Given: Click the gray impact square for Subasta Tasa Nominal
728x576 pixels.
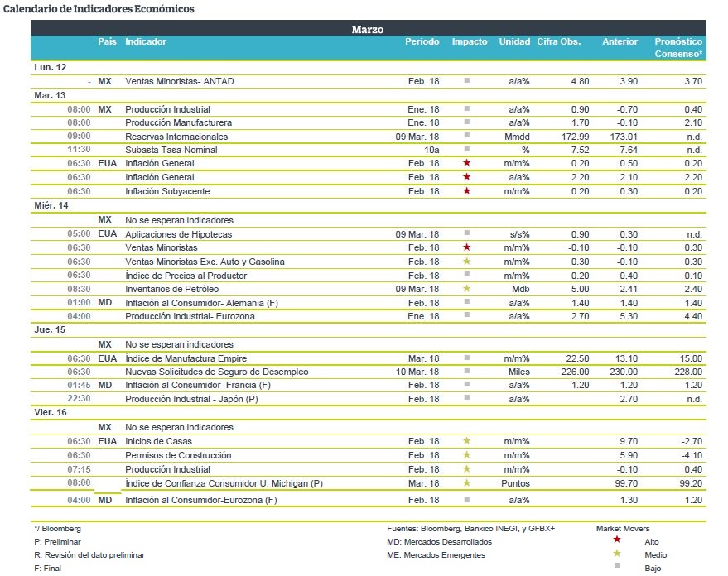Looking at the screenshot, I should click(x=466, y=148).
